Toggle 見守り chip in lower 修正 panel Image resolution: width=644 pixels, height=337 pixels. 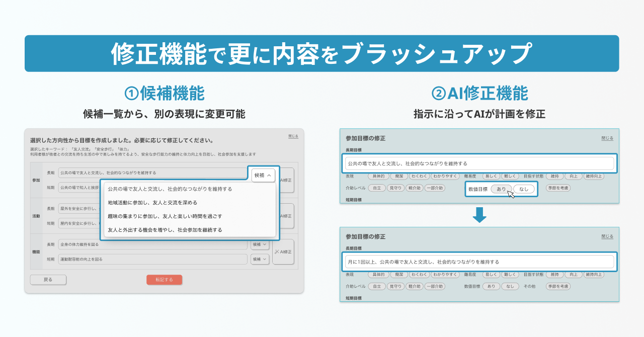coord(395,286)
